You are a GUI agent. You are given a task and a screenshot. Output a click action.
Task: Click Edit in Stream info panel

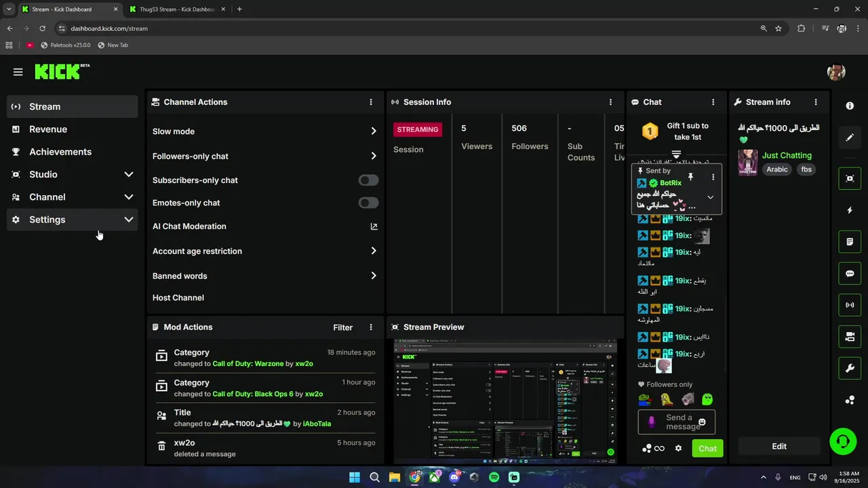(x=779, y=447)
